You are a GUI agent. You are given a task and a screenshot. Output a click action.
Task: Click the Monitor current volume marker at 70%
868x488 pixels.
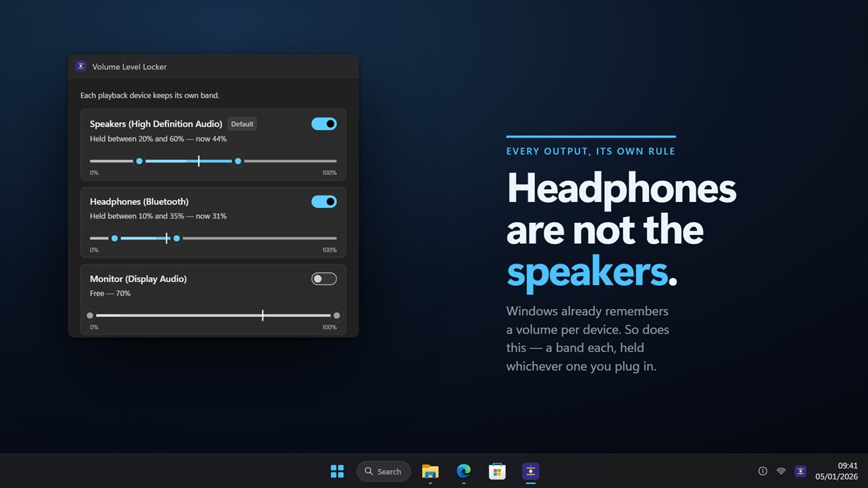262,316
